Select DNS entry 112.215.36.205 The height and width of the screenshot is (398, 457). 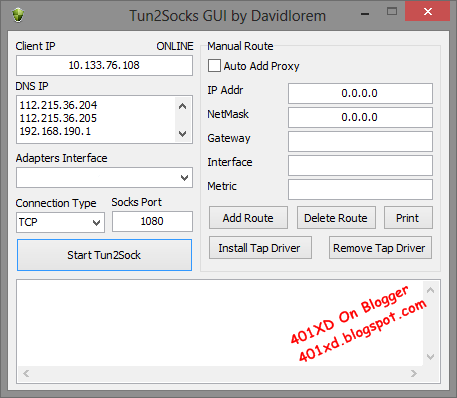pyautogui.click(x=58, y=118)
